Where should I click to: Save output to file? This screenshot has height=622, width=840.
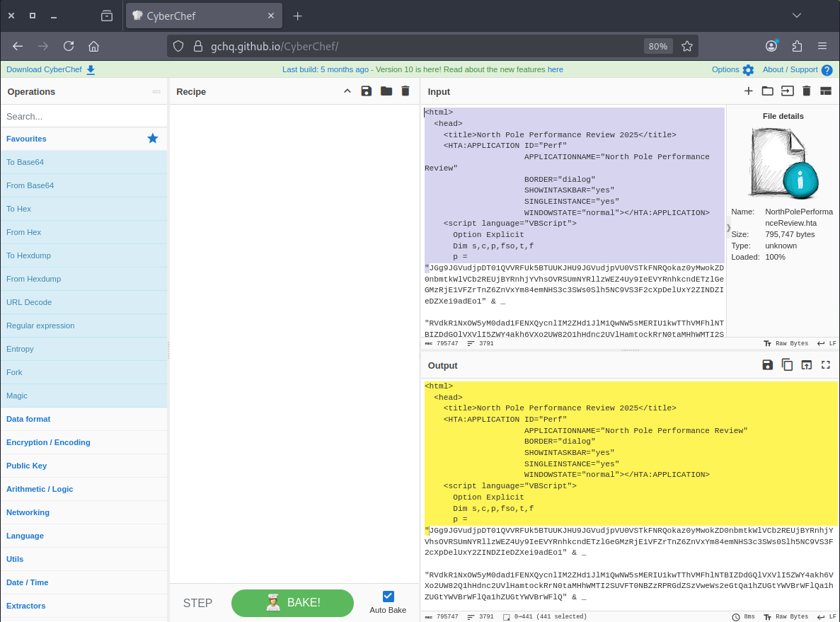(767, 365)
